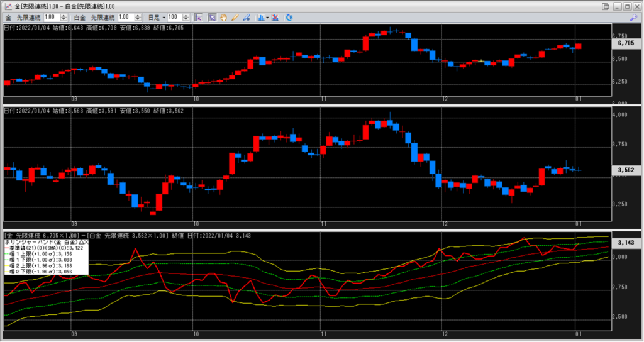Activate the hand pan tool

223,17
